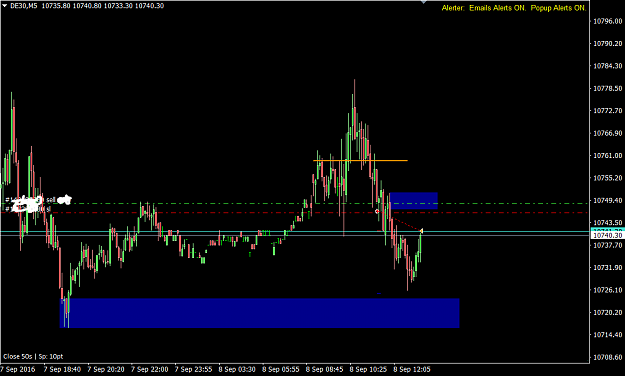Click time axis label '7 Sep 18:40'
This screenshot has width=625, height=376.
pyautogui.click(x=62, y=369)
